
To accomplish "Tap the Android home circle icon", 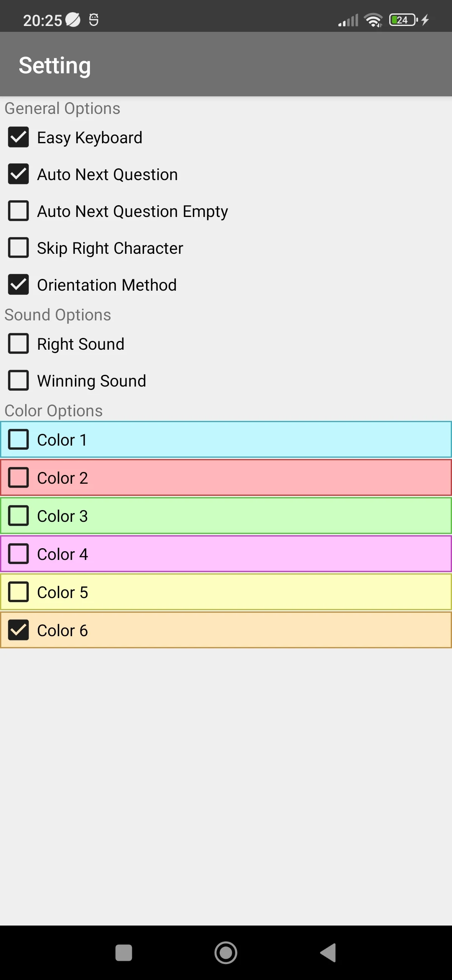I will (226, 953).
